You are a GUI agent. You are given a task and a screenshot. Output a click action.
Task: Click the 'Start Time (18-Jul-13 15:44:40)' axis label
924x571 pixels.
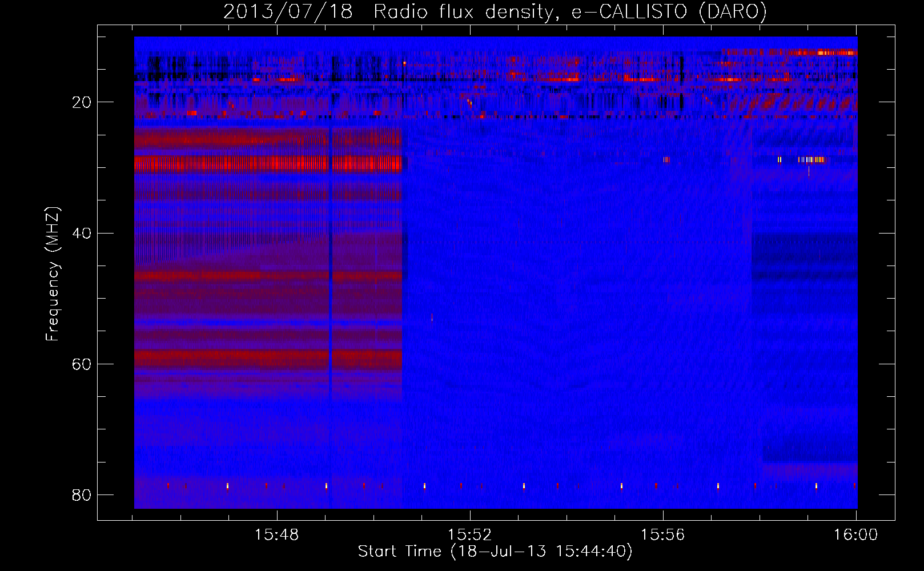(495, 552)
